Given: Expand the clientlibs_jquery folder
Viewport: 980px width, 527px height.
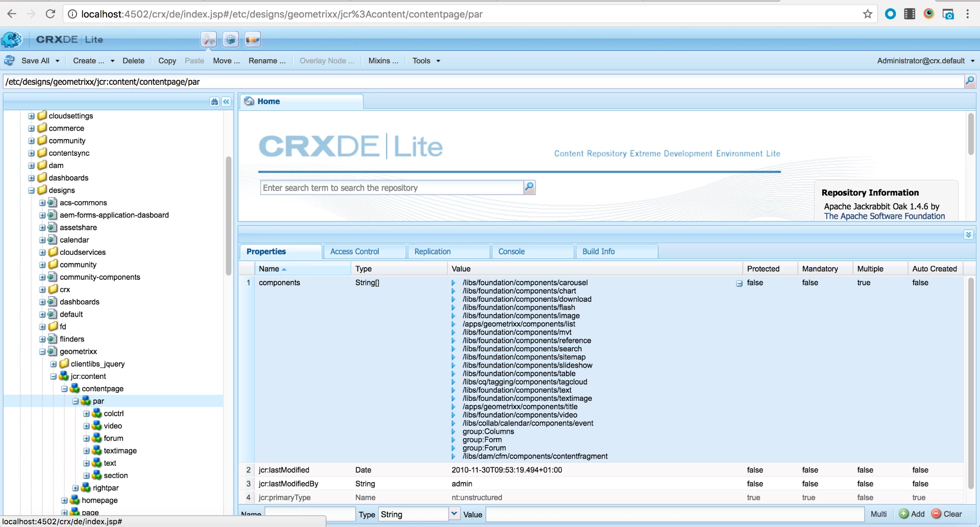Looking at the screenshot, I should [54, 364].
